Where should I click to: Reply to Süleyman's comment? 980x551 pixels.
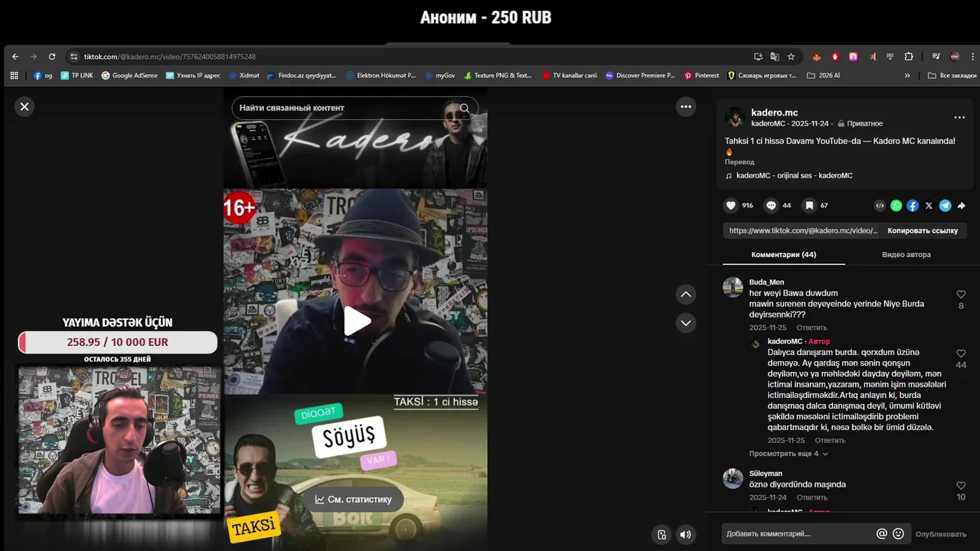pyautogui.click(x=812, y=497)
